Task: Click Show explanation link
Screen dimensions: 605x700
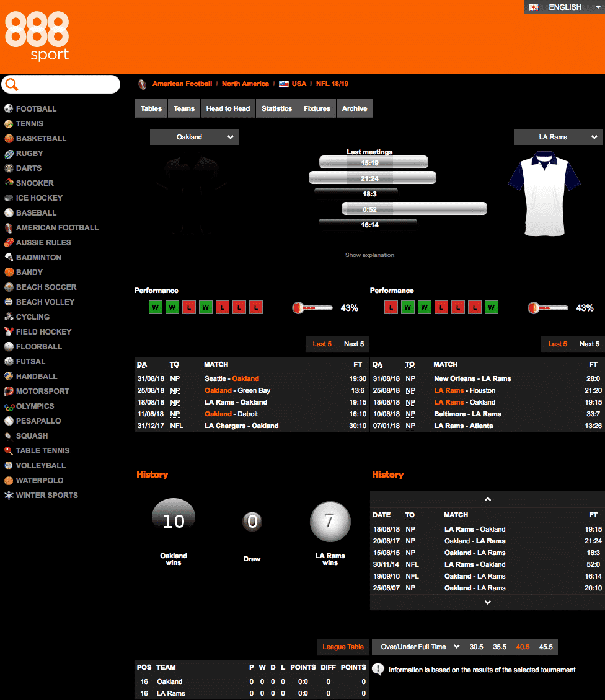Action: pos(369,255)
